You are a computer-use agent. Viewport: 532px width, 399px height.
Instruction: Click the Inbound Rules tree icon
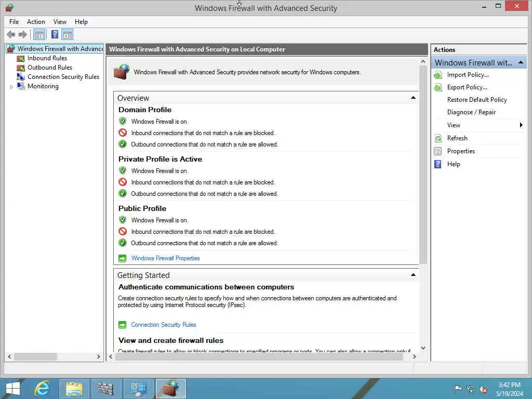click(21, 58)
